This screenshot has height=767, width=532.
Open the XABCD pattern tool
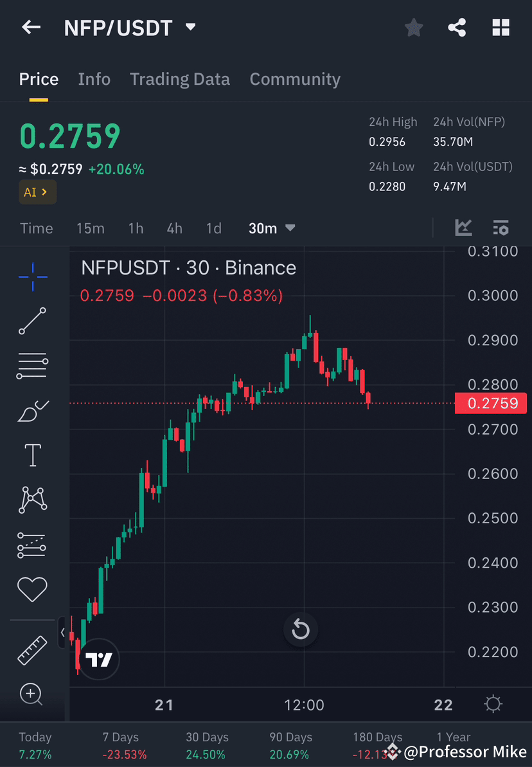coord(32,500)
